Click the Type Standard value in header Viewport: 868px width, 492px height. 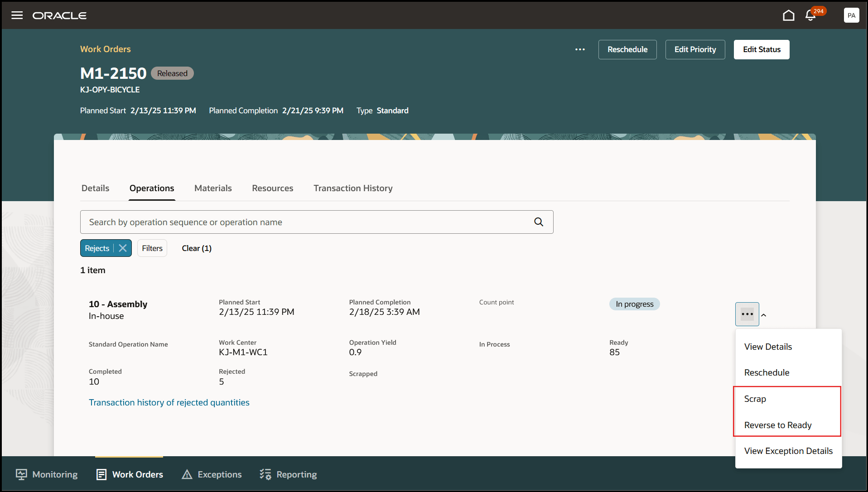tap(392, 111)
